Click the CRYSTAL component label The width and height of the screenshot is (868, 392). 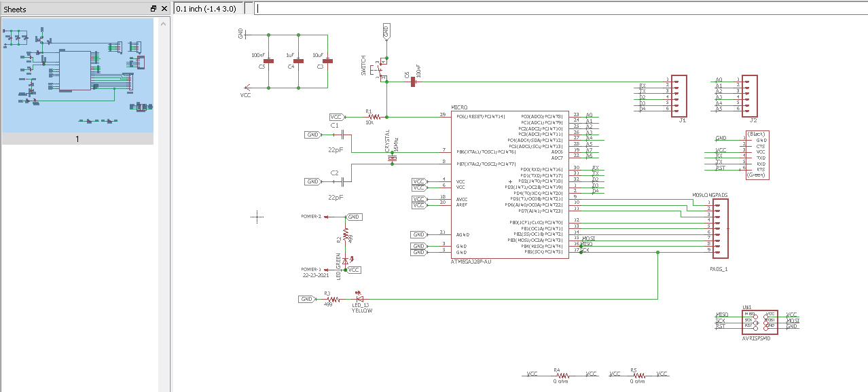coord(387,142)
